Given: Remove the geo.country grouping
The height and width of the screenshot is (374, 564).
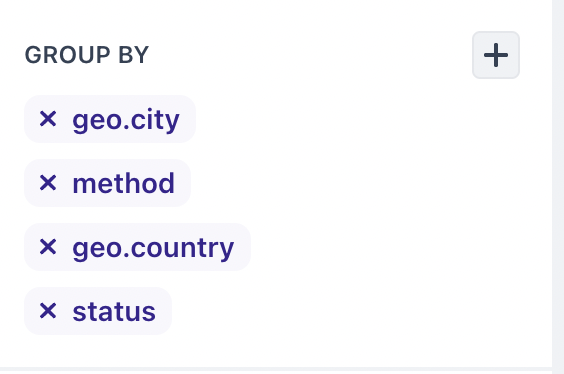Looking at the screenshot, I should coord(48,247).
